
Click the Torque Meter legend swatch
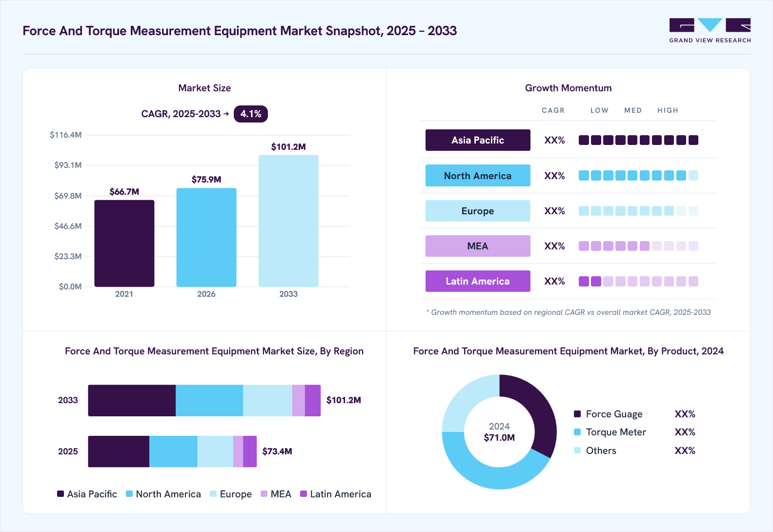click(x=577, y=432)
